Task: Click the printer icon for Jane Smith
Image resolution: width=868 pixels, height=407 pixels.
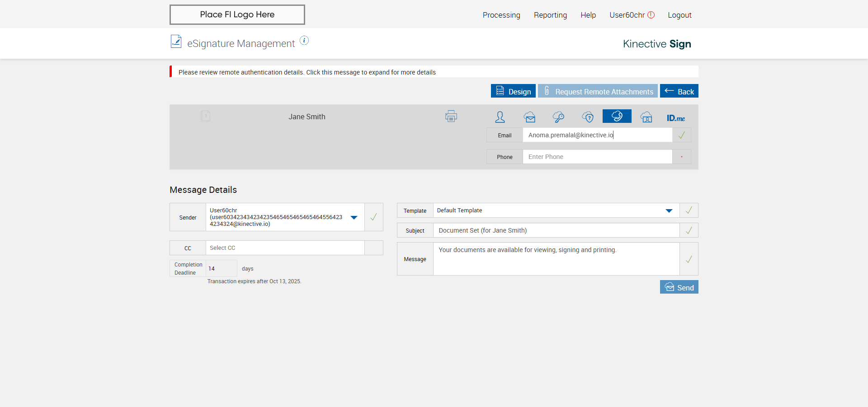Action: [x=451, y=116]
